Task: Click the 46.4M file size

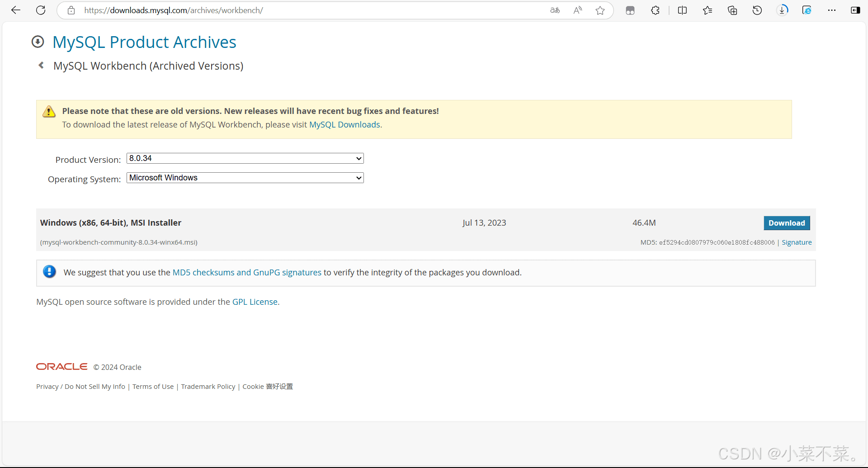Action: [644, 223]
